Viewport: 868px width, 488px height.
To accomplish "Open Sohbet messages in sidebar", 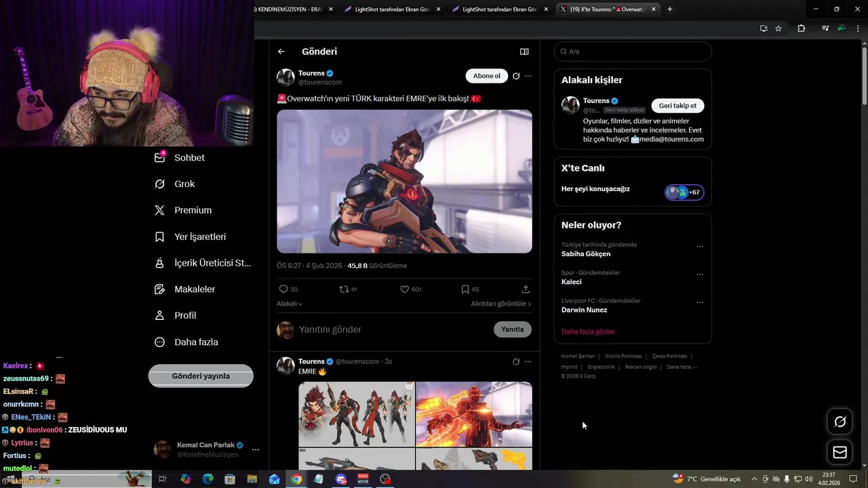I will pyautogui.click(x=180, y=157).
